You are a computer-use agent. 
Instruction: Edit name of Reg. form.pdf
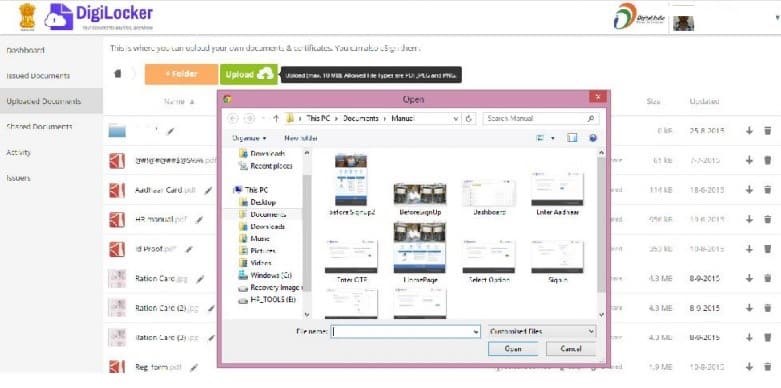[x=194, y=367]
